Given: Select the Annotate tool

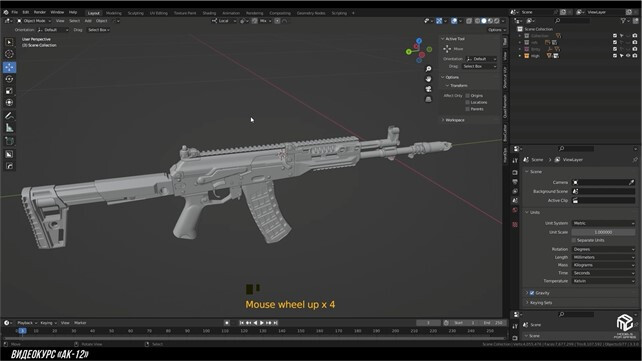Looking at the screenshot, I should 9,116.
